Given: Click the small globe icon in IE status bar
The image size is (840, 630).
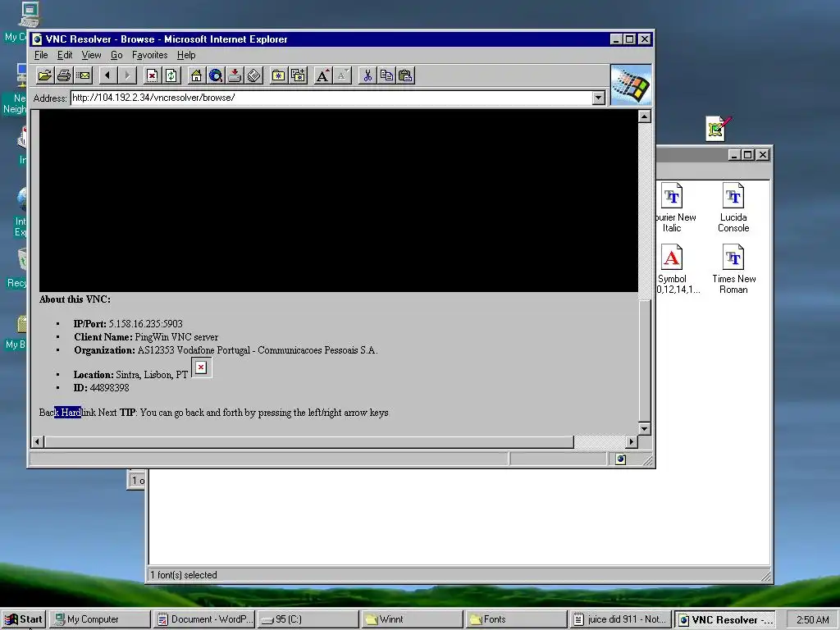Looking at the screenshot, I should point(620,459).
